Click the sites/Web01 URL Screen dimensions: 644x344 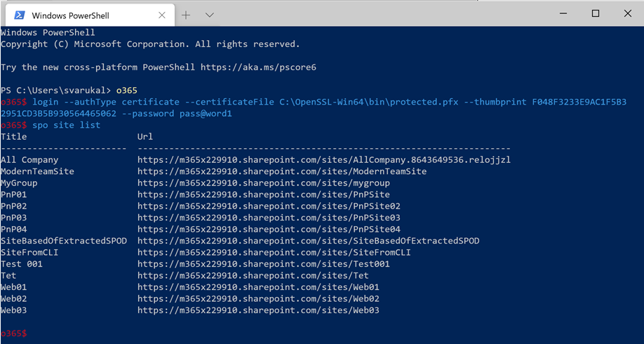click(x=258, y=287)
